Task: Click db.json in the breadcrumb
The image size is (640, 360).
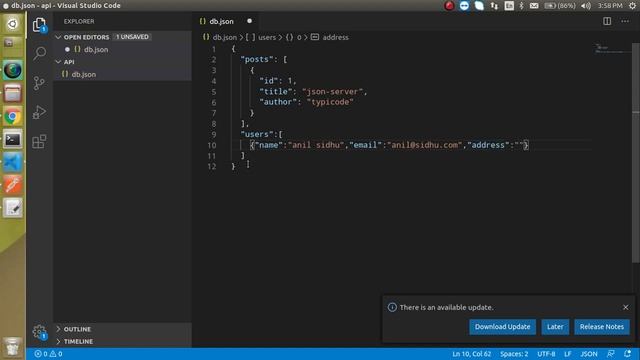Action: [224, 37]
